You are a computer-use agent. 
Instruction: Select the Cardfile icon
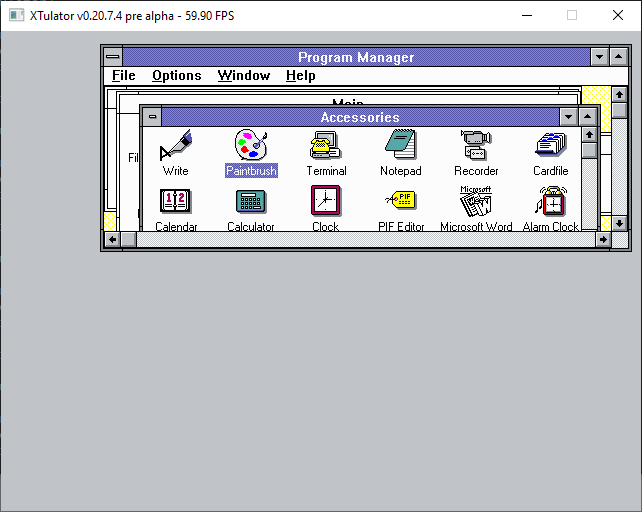click(551, 144)
